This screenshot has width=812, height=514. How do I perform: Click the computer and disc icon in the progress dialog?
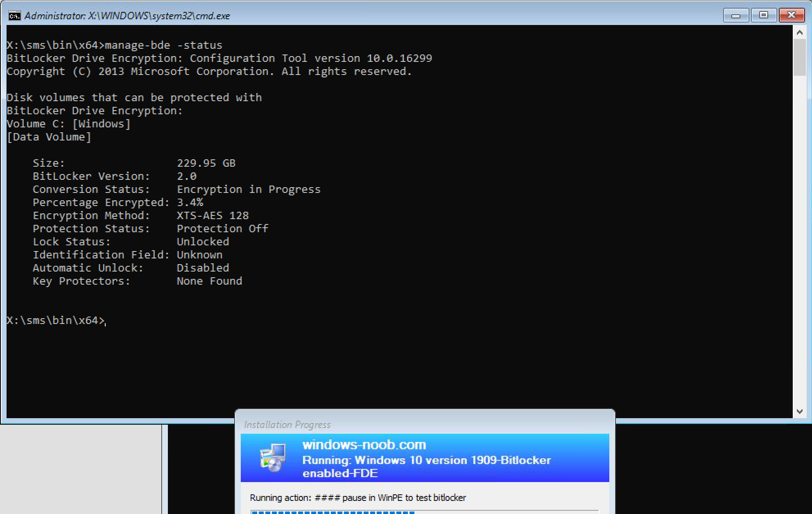click(x=273, y=457)
